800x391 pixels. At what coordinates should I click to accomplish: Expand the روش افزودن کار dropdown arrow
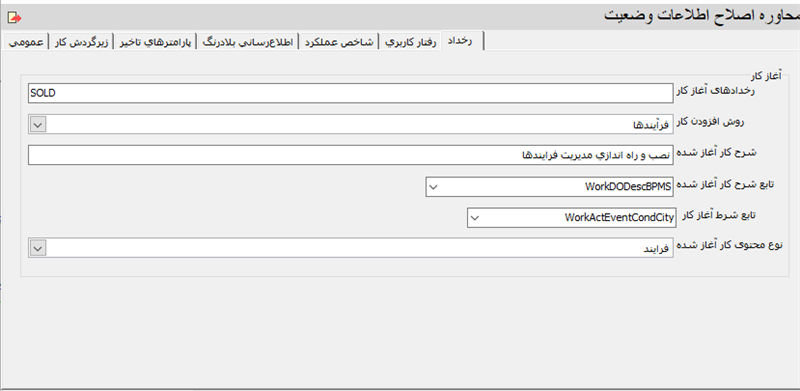(x=38, y=124)
